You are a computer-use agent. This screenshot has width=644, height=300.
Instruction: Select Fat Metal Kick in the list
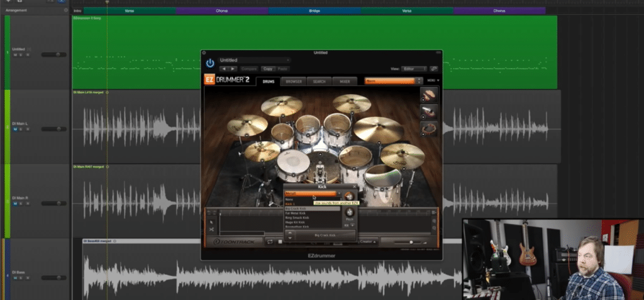pos(313,213)
